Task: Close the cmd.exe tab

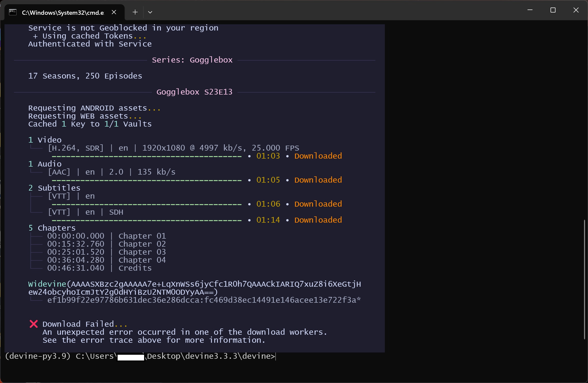Action: 114,12
